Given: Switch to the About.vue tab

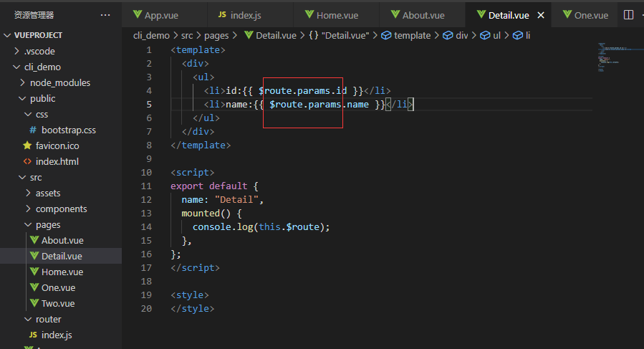Looking at the screenshot, I should pyautogui.click(x=422, y=15).
